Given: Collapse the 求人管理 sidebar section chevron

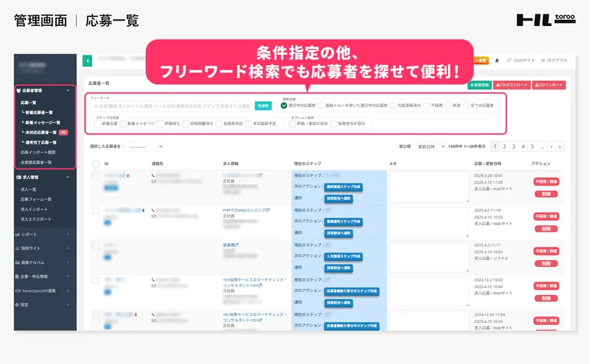Looking at the screenshot, I should point(68,177).
